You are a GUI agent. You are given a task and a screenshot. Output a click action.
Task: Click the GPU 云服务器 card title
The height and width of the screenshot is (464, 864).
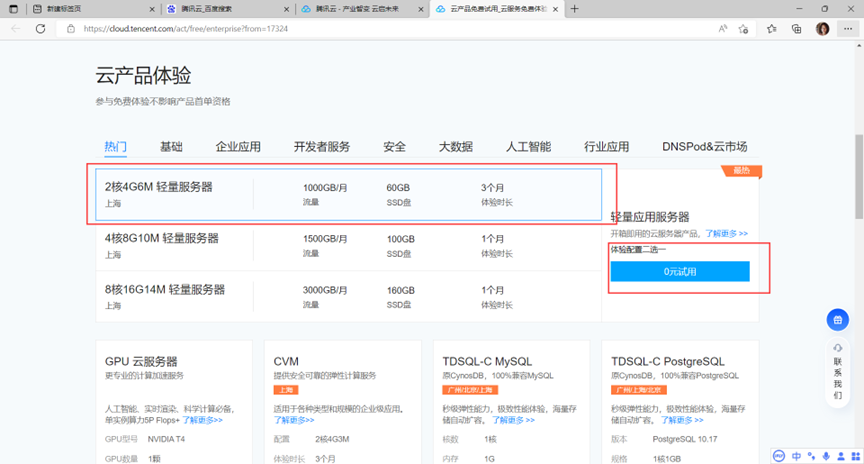[141, 362]
